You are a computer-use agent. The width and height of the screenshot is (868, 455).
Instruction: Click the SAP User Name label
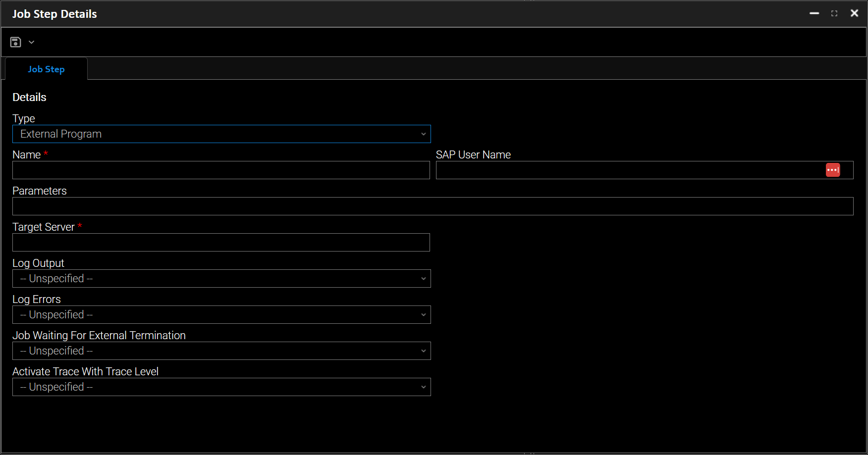[x=473, y=155]
